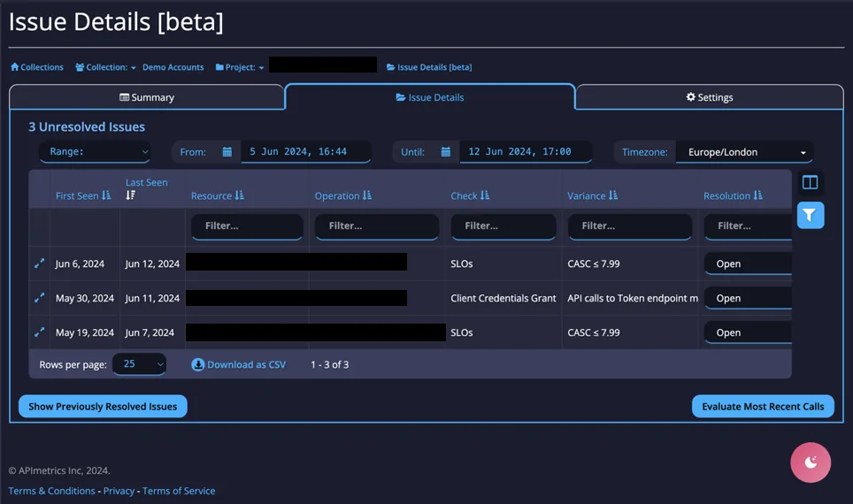Viewport: 853px width, 504px height.
Task: Click Jun 12, 2024 last seen cell
Action: coord(152,263)
